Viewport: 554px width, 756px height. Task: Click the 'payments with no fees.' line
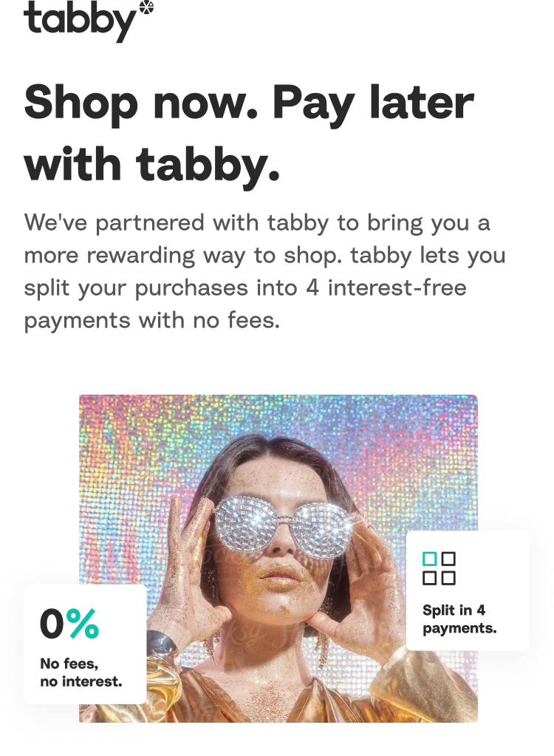pos(151,321)
